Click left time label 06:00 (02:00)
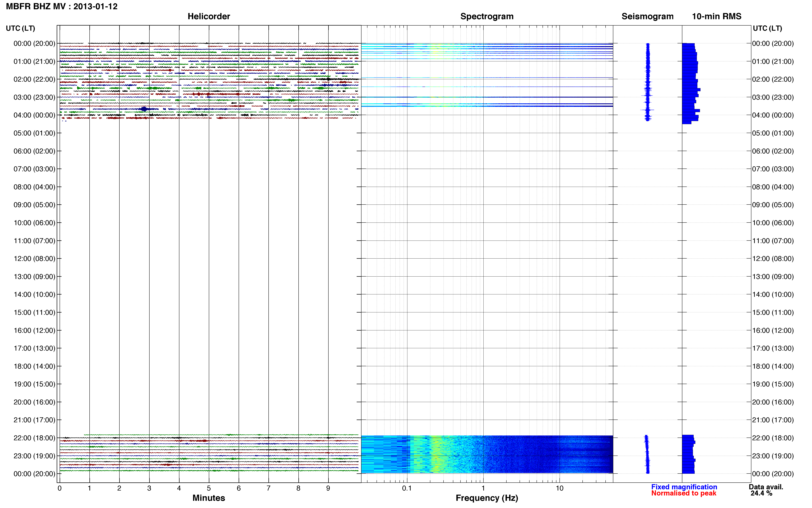Viewport: 812px width, 508px height. coord(34,151)
